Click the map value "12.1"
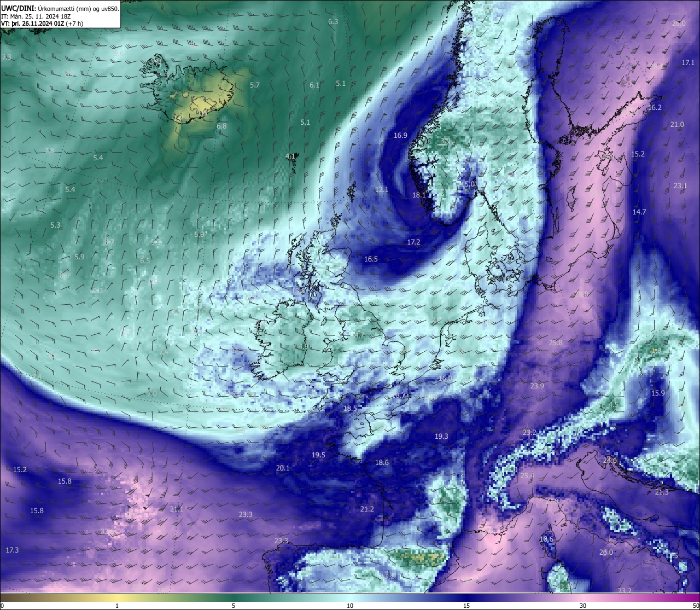Viewport: 700px width, 610px height. (x=382, y=190)
